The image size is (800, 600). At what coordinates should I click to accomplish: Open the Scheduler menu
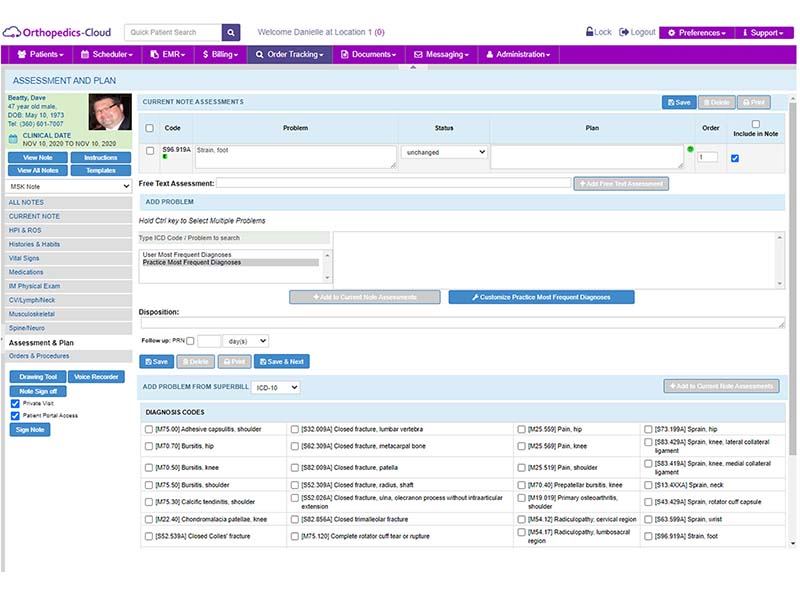[107, 54]
